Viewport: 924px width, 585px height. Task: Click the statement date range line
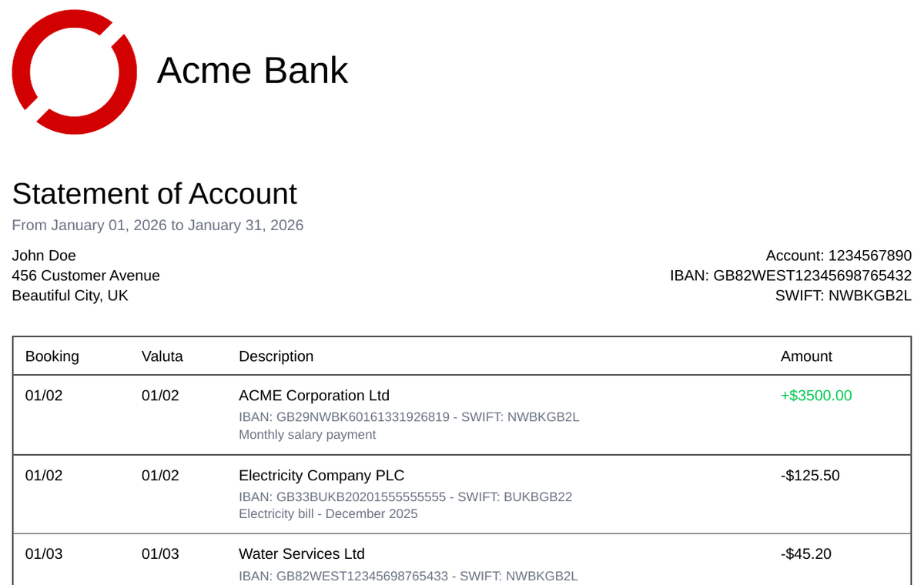[x=158, y=225]
